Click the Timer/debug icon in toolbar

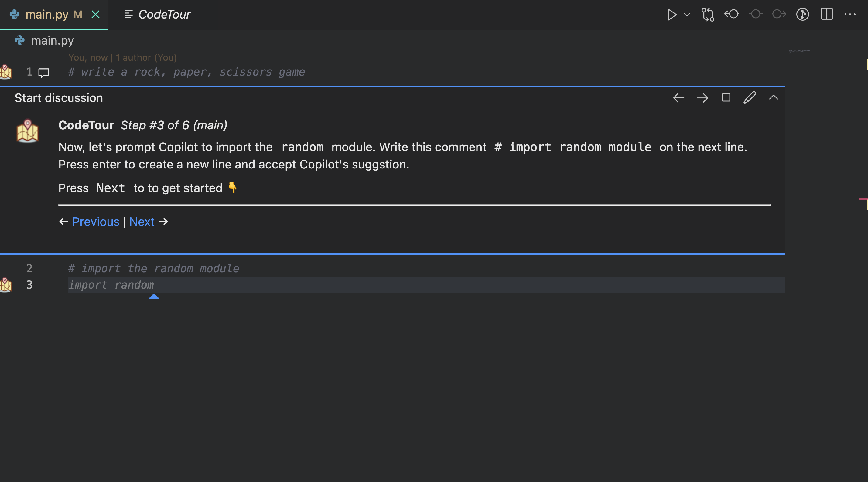click(803, 14)
